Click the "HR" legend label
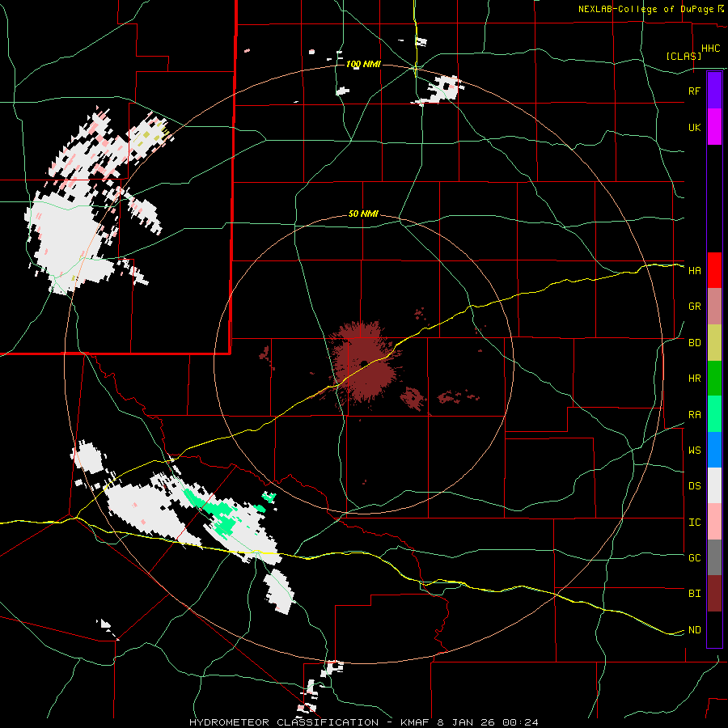Screen dimensions: 728x728 click(x=694, y=379)
